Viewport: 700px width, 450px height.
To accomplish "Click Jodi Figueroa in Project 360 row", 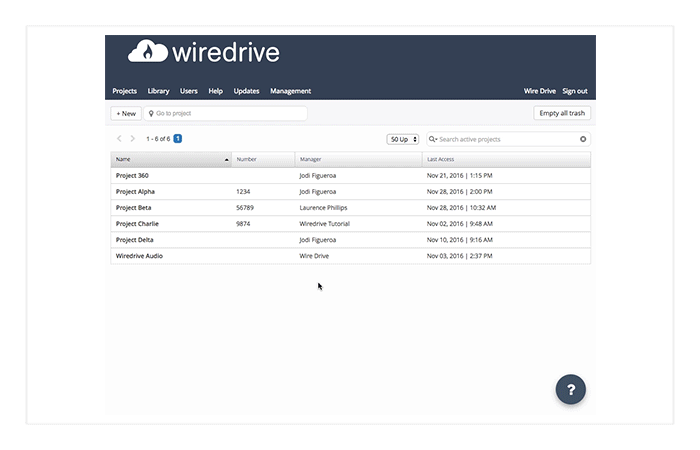I will [x=318, y=175].
